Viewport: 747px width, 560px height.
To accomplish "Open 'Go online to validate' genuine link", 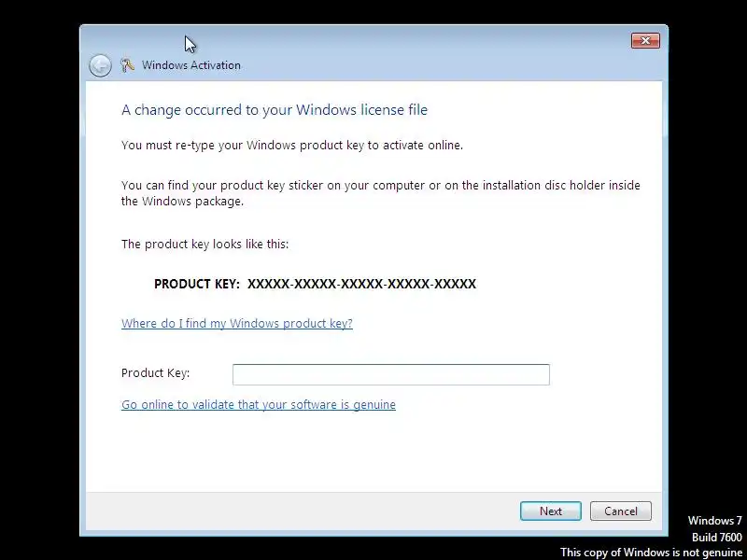I will pos(259,404).
